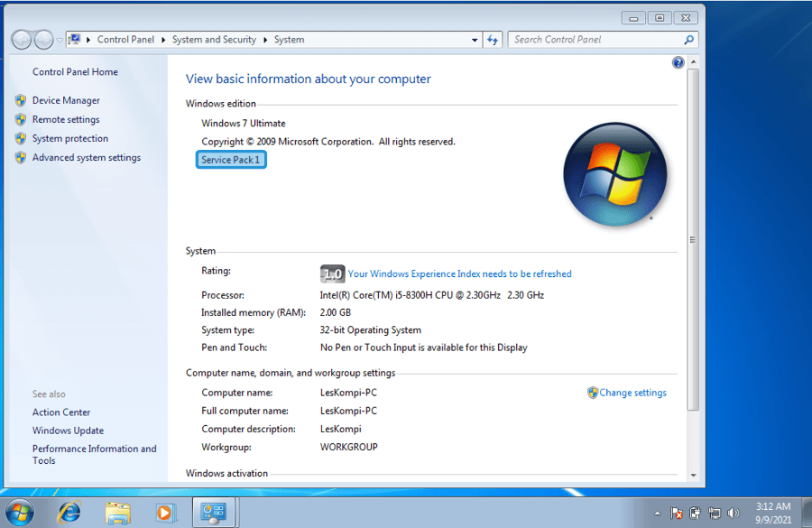812x528 pixels.
Task: Click the 32-bit Operating System value
Action: tap(370, 330)
